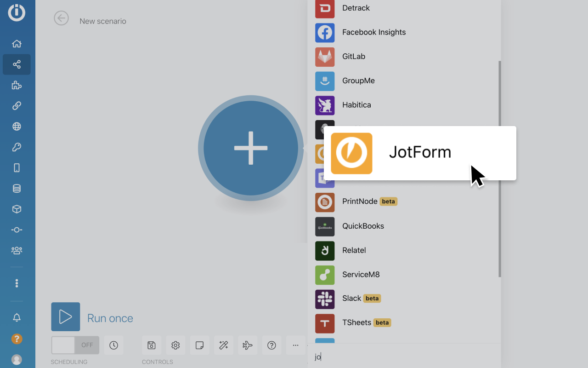Open the Templates puzzle icon
This screenshot has height=368, width=588.
[17, 85]
